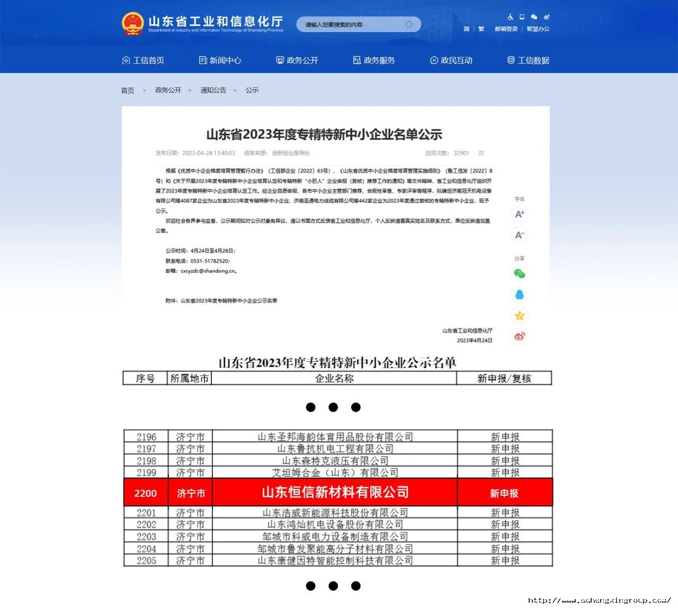678x616 pixels.
Task: Click the 邮箱登录 link
Action: [x=506, y=29]
